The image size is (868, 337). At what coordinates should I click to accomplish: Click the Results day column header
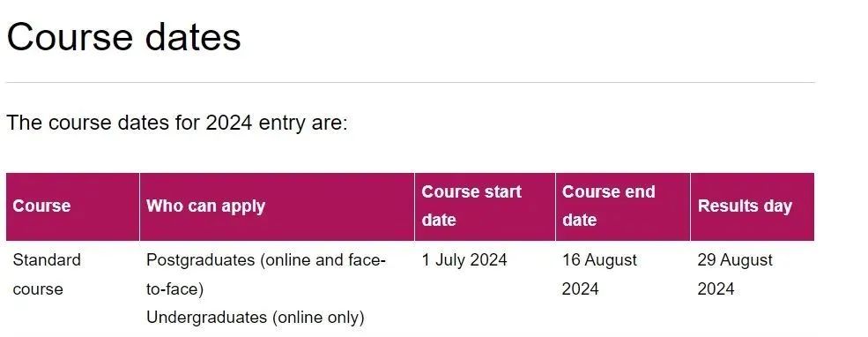click(746, 206)
